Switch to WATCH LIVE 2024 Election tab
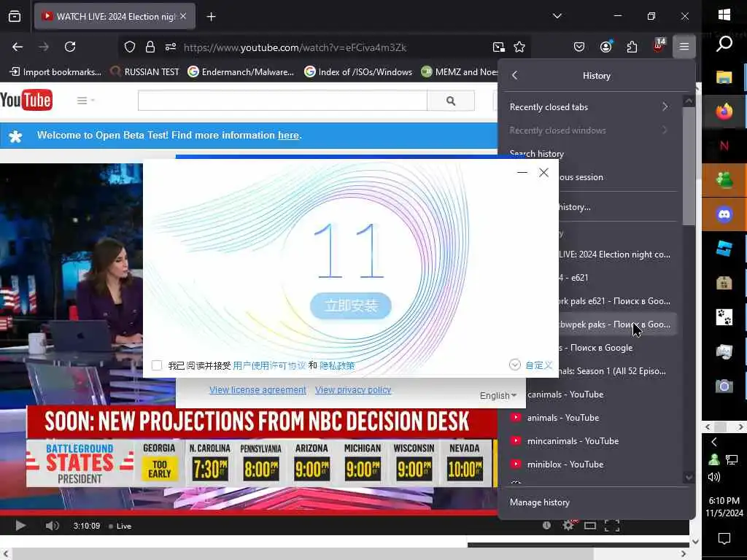 pos(115,17)
